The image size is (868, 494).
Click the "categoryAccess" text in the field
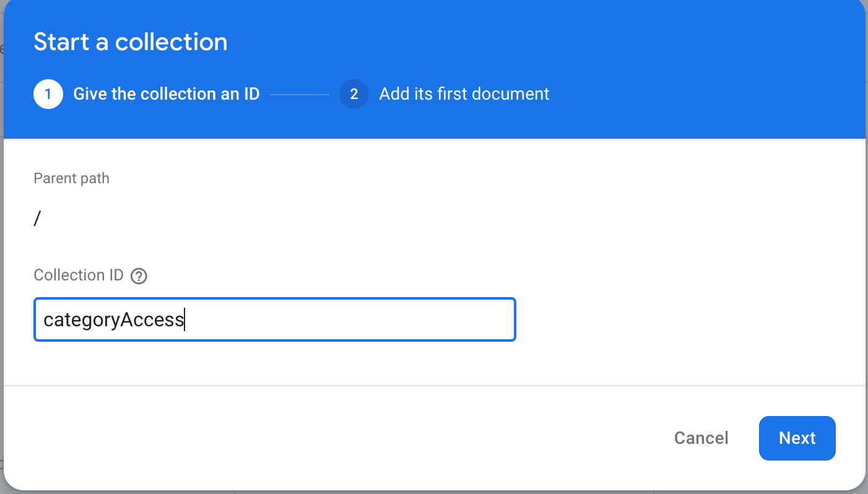(113, 320)
